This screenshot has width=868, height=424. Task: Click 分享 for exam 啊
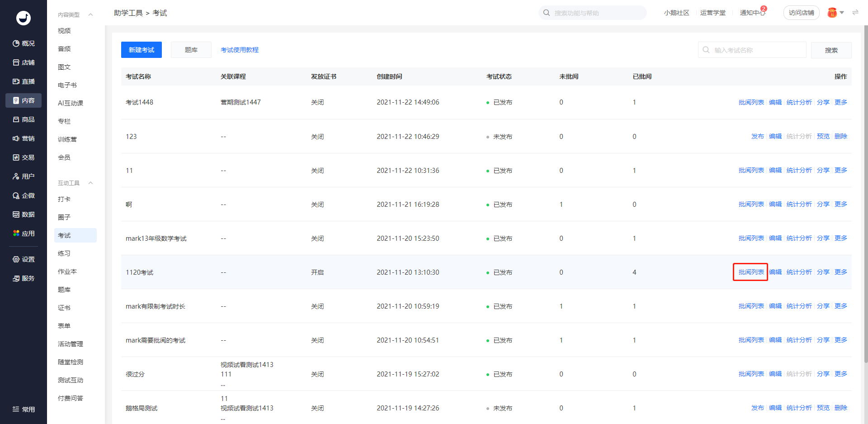coord(823,204)
